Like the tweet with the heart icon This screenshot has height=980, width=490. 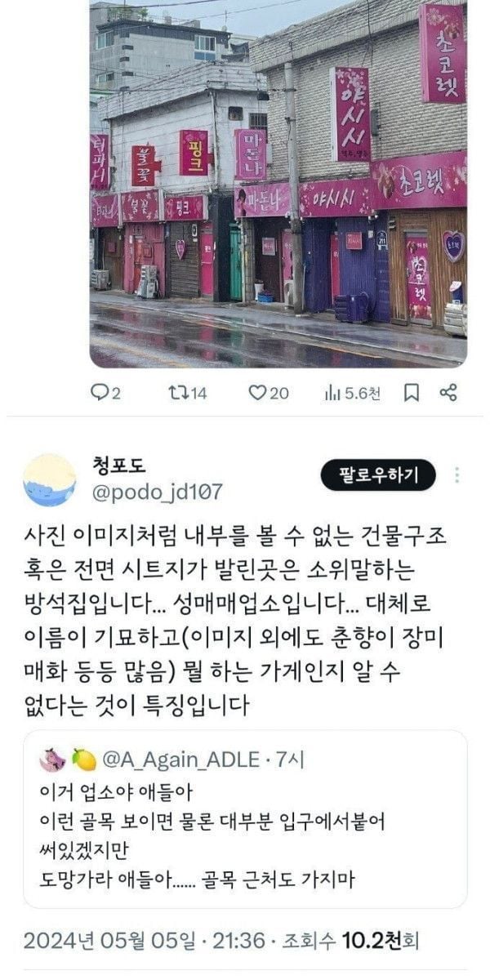258,393
